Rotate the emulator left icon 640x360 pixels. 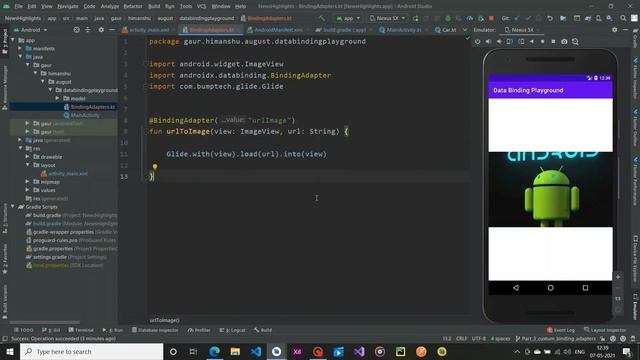tap(510, 41)
